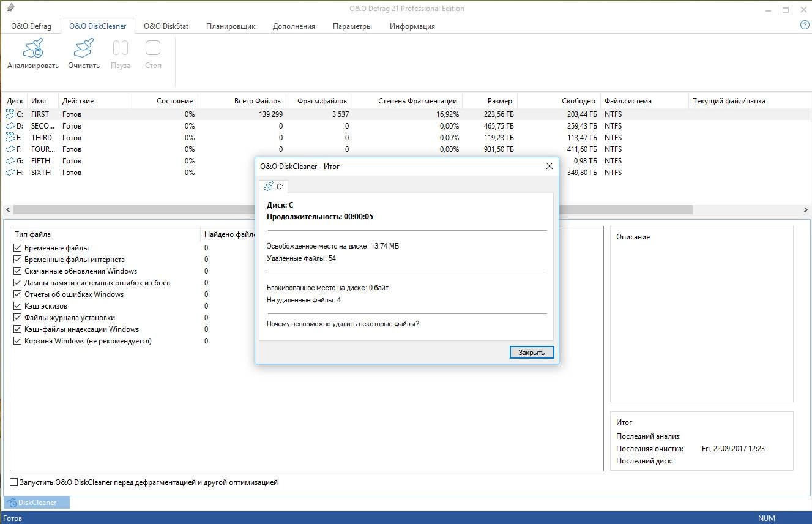Toggle Файлы журнала установки checkbox
Screen dimensions: 812x524
coord(17,318)
